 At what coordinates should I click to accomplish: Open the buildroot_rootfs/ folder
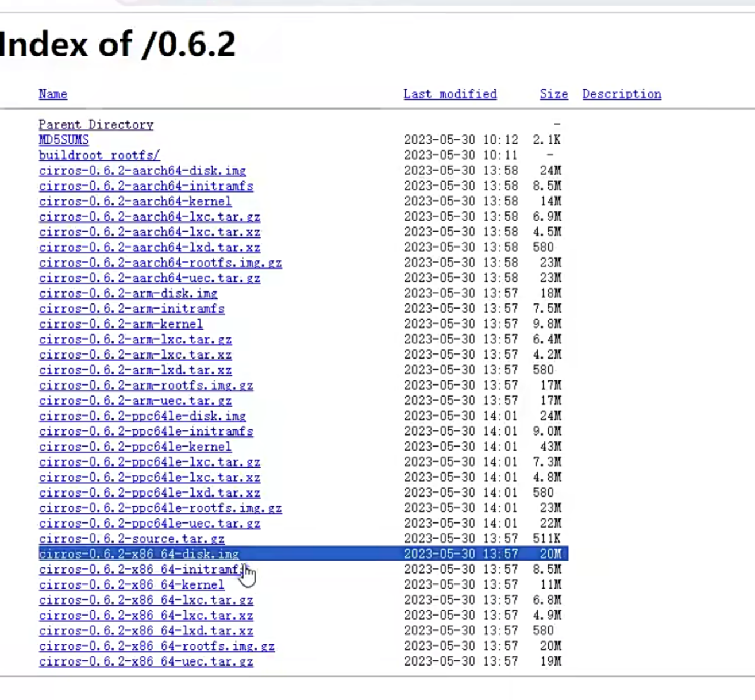[x=99, y=155]
